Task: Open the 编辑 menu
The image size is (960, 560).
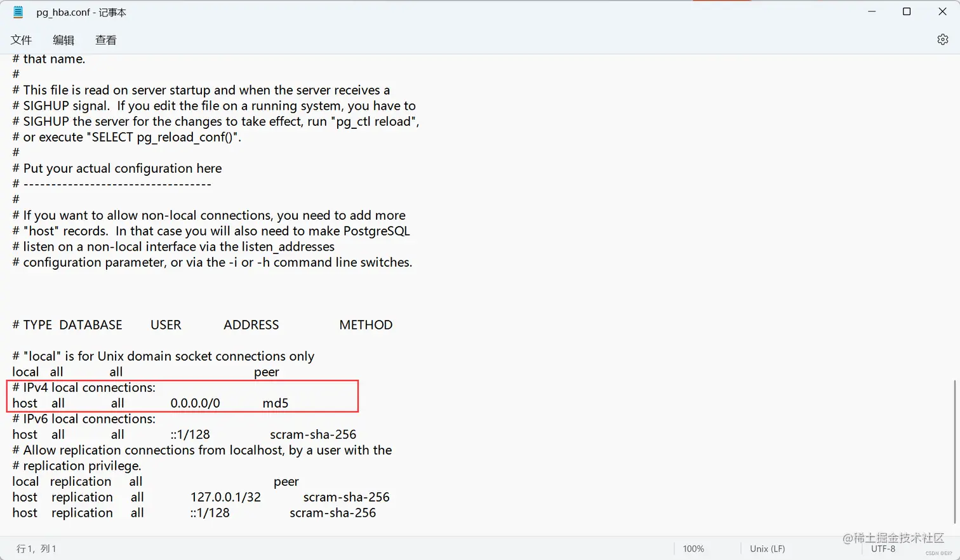Action: click(x=63, y=40)
